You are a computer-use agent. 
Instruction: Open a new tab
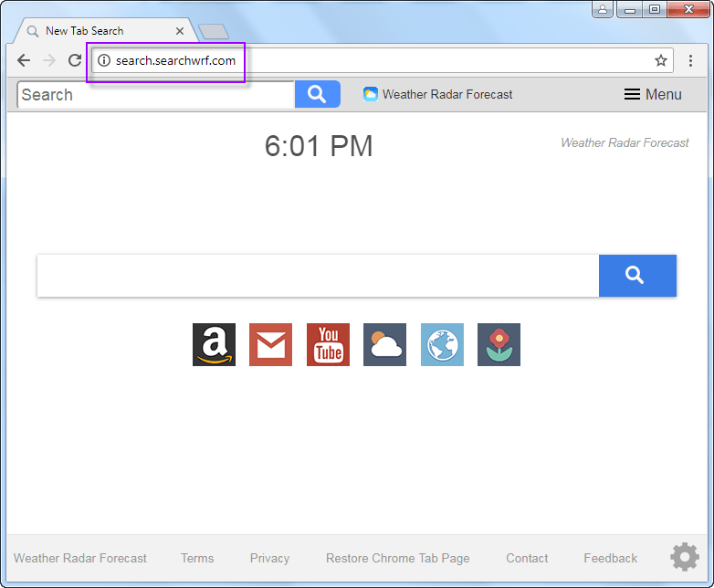pyautogui.click(x=214, y=32)
